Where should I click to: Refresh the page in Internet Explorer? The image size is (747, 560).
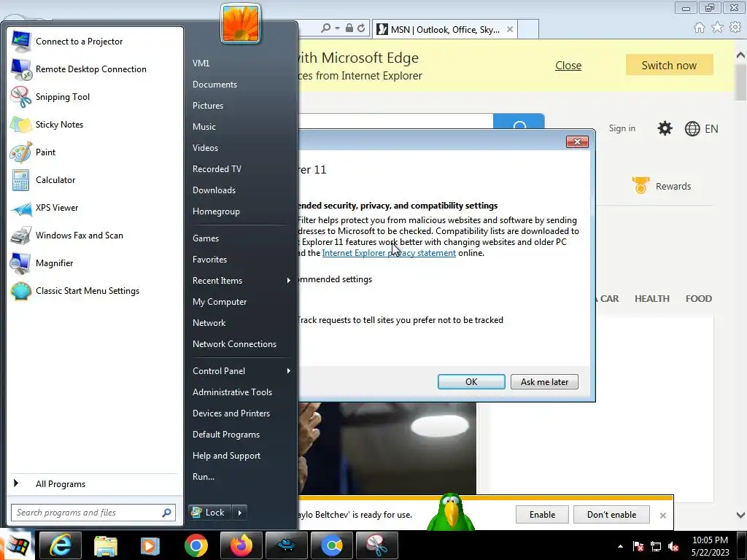click(x=361, y=28)
